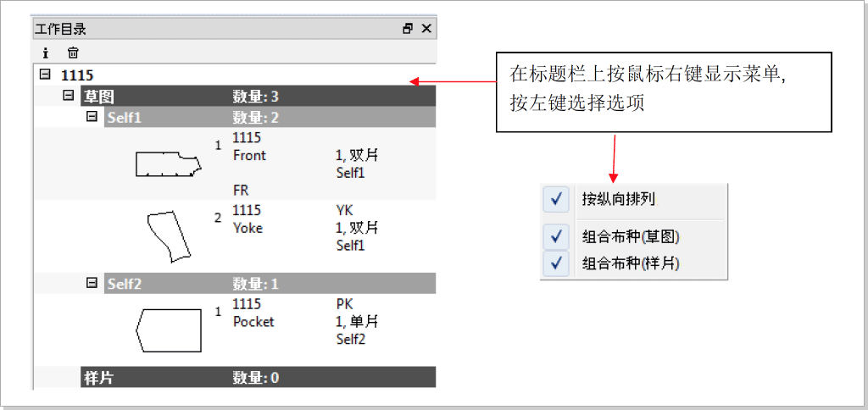Viewport: 868px width, 410px height.
Task: Click the Pocket piece name text
Action: click(x=253, y=322)
